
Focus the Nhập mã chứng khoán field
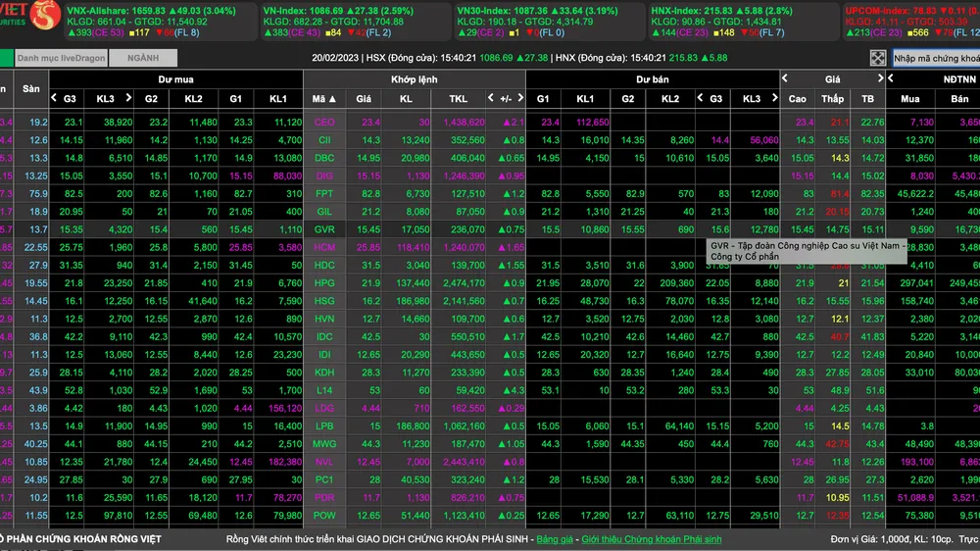(936, 58)
